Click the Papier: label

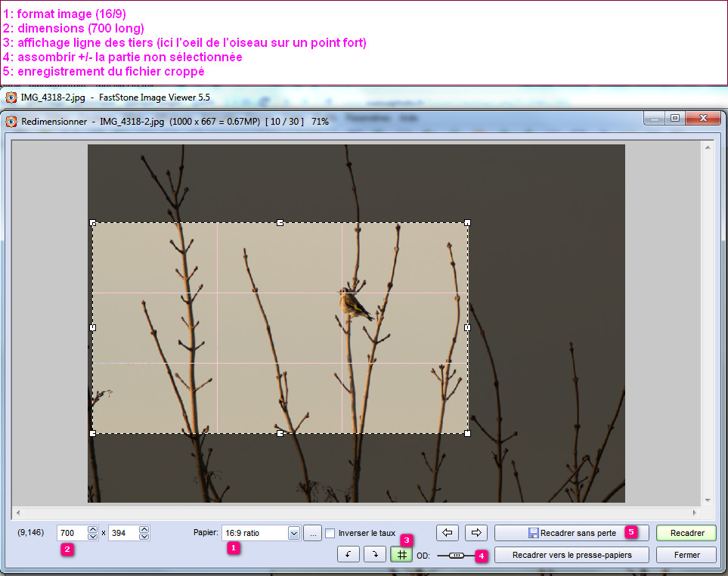click(206, 532)
